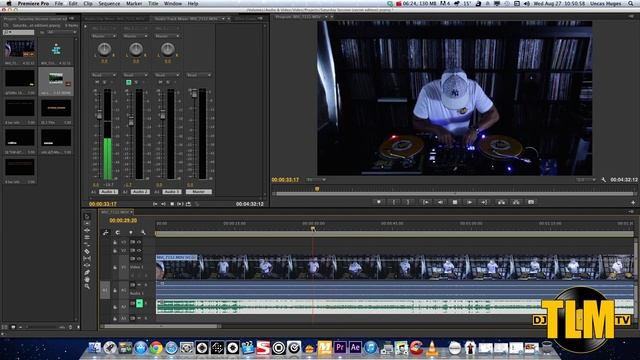Click Extract button in Program monitor

(516, 202)
